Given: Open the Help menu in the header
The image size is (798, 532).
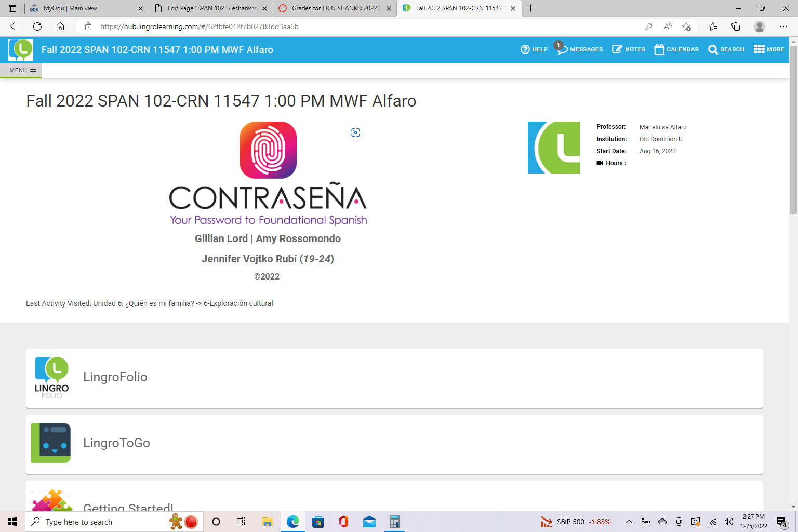Looking at the screenshot, I should click(534, 49).
